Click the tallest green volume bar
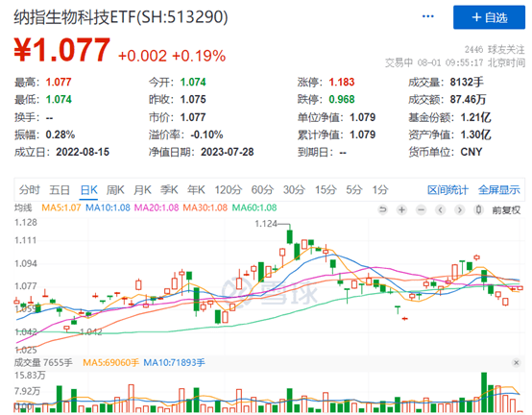The width and height of the screenshot is (532, 415). [484, 392]
